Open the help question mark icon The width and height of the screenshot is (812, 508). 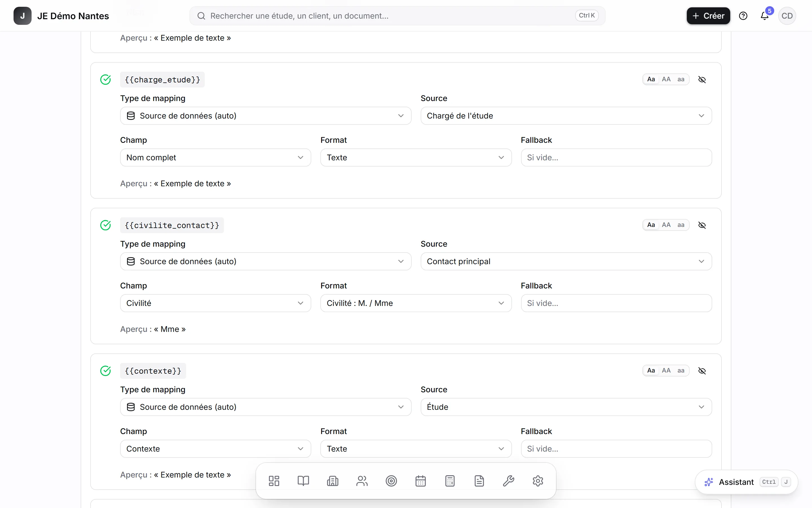coord(743,16)
